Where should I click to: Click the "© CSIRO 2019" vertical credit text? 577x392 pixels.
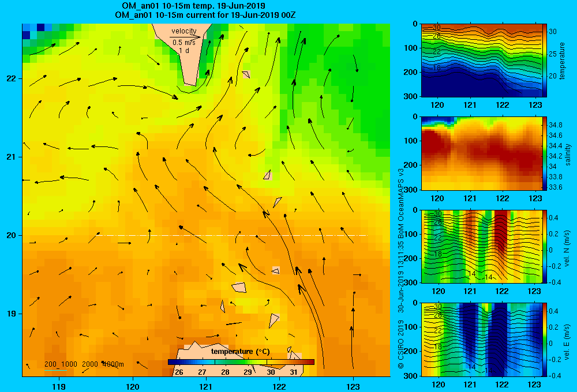click(401, 344)
